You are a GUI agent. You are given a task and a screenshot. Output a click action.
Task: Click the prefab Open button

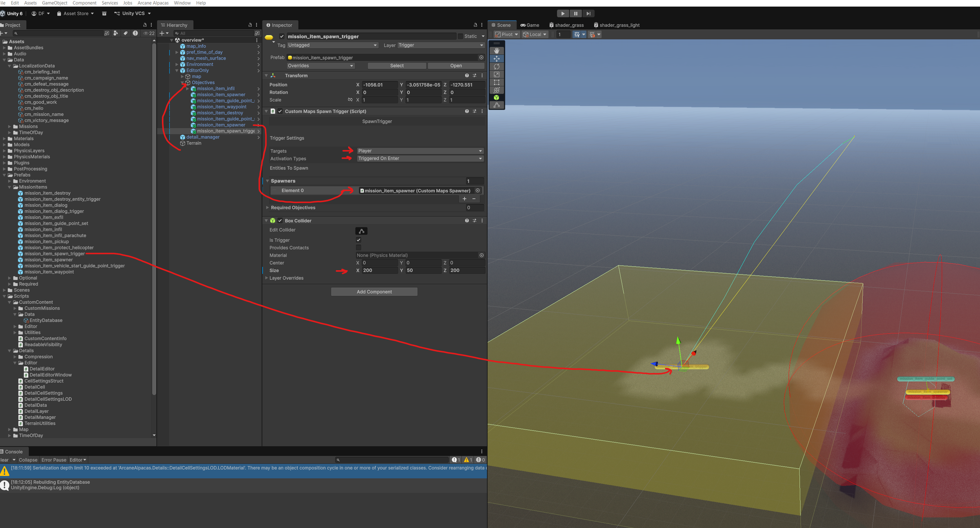click(456, 66)
